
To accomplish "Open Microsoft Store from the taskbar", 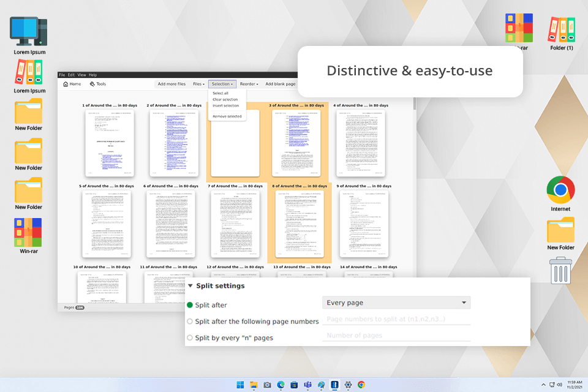I will (x=295, y=385).
